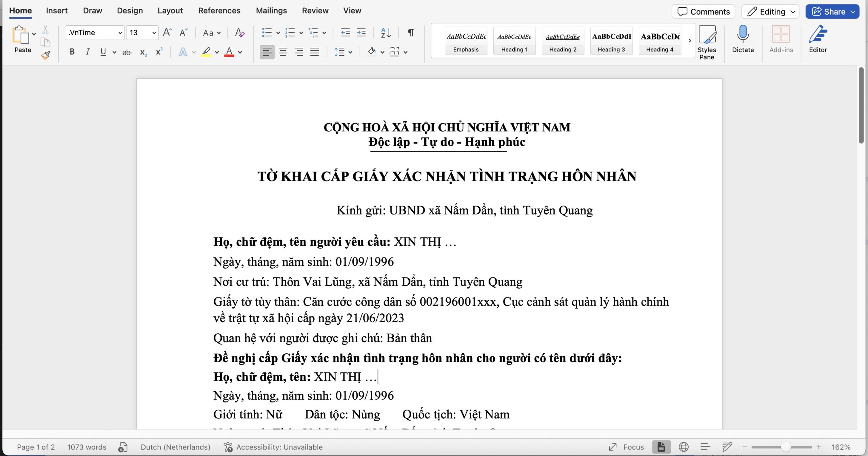Toggle paragraph marks visibility
The width and height of the screenshot is (868, 456).
410,33
